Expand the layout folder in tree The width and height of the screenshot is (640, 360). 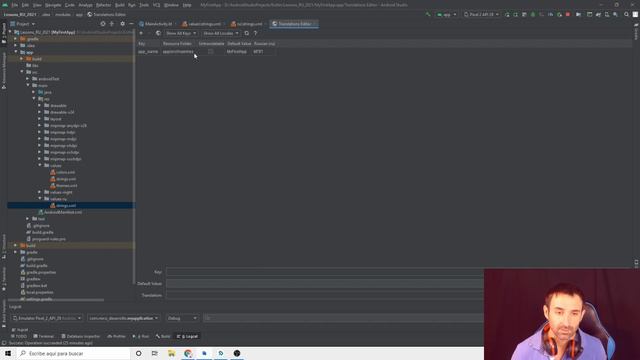pyautogui.click(x=40, y=119)
